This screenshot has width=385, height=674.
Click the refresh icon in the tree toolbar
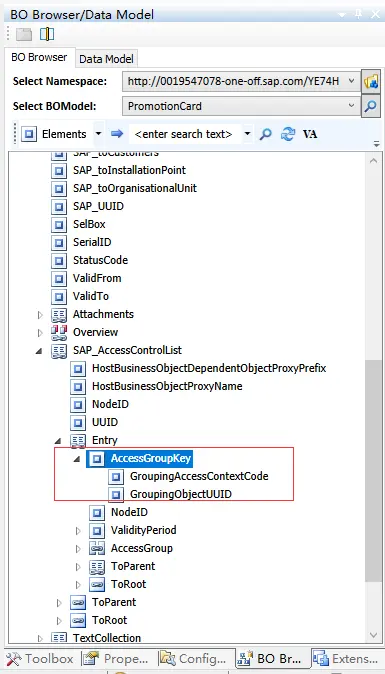tap(287, 134)
